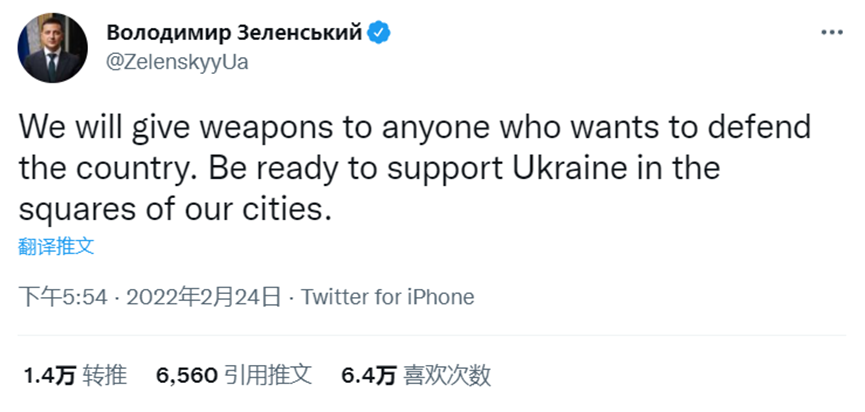Open the 引用推文 quote tweets list

coord(268,376)
